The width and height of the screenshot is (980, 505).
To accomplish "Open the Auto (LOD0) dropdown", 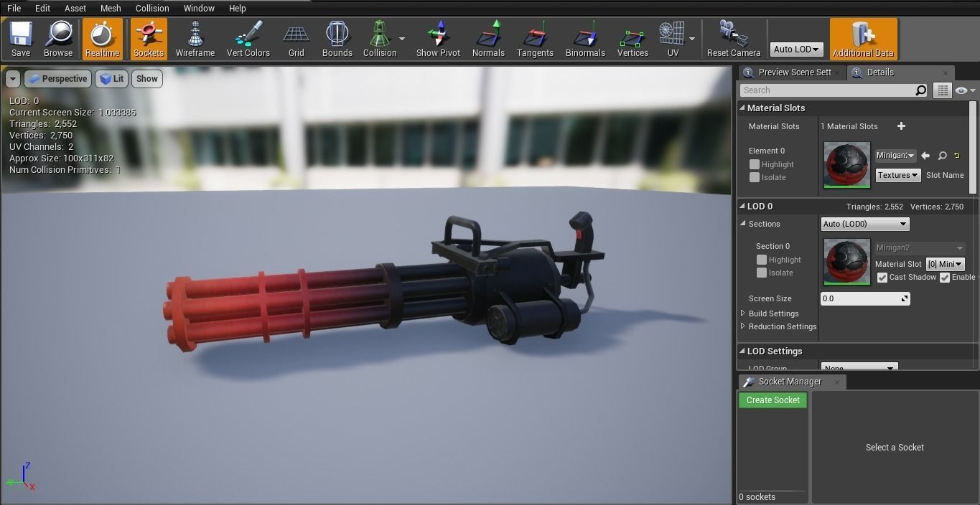I will point(865,224).
